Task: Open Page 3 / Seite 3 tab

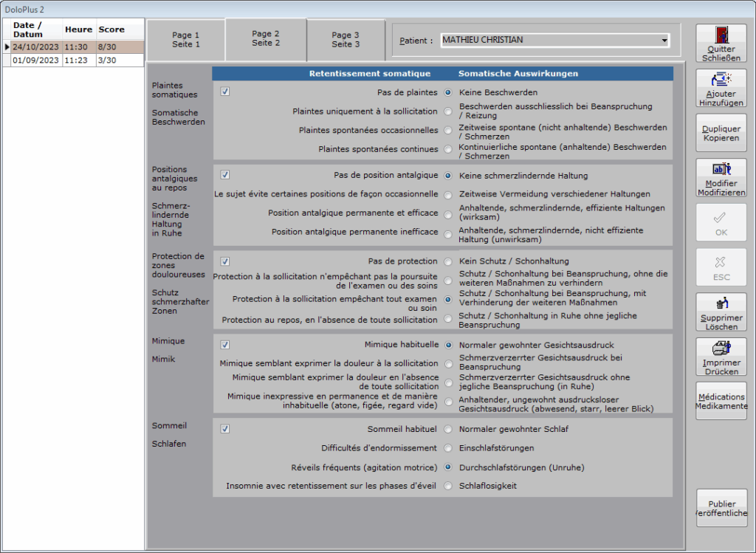Action: (x=346, y=39)
